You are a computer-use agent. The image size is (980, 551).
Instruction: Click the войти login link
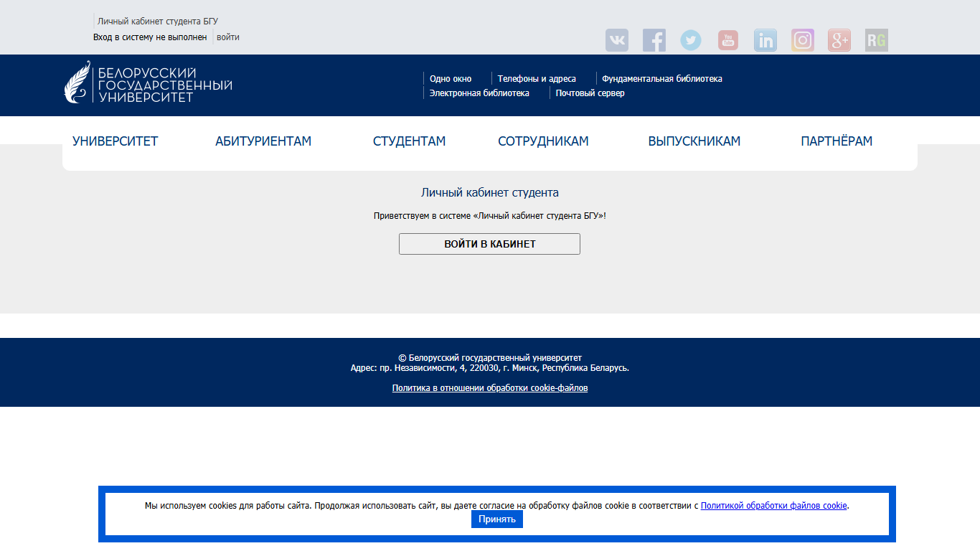pos(228,37)
